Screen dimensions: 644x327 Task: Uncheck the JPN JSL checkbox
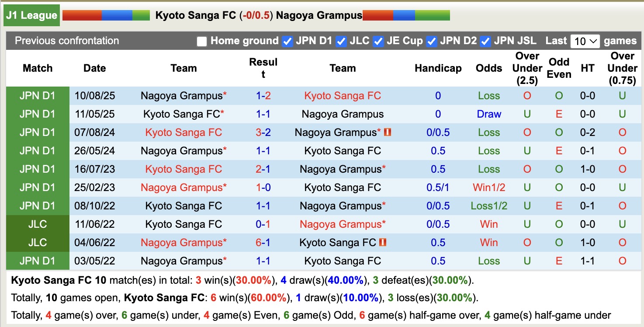pyautogui.click(x=485, y=41)
